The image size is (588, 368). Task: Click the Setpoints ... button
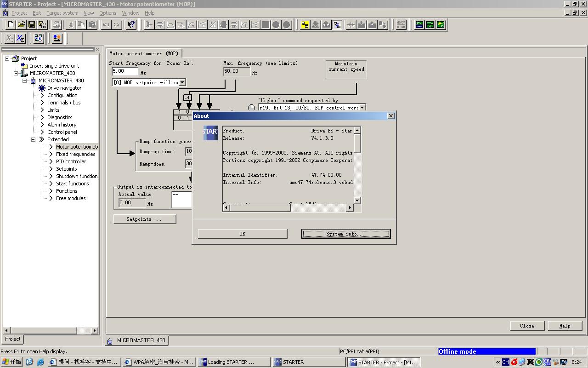pyautogui.click(x=145, y=219)
